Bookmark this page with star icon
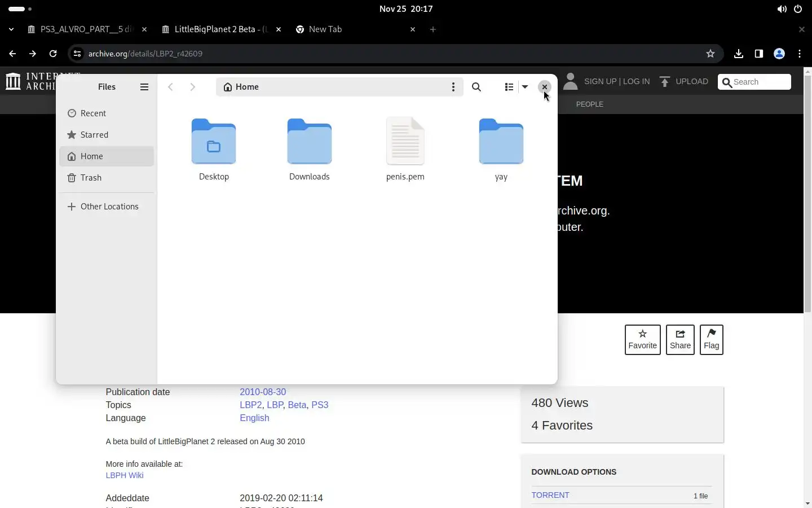Screen dimensions: 812x508 point(710,54)
